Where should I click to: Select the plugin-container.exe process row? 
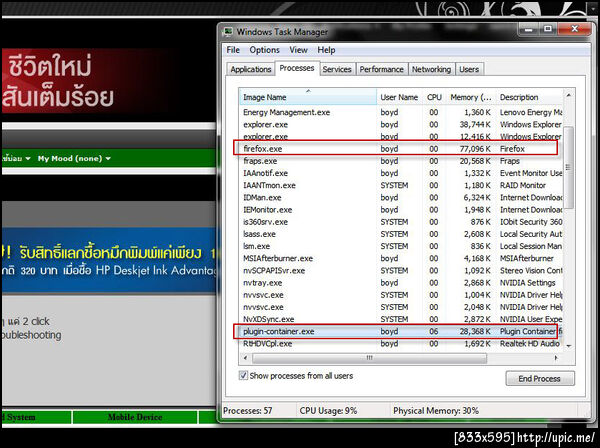tap(401, 331)
